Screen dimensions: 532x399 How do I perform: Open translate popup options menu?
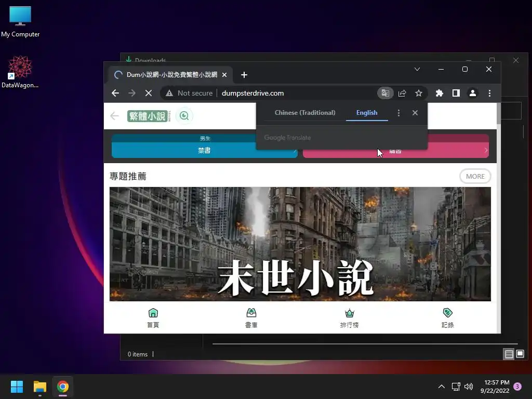point(398,113)
